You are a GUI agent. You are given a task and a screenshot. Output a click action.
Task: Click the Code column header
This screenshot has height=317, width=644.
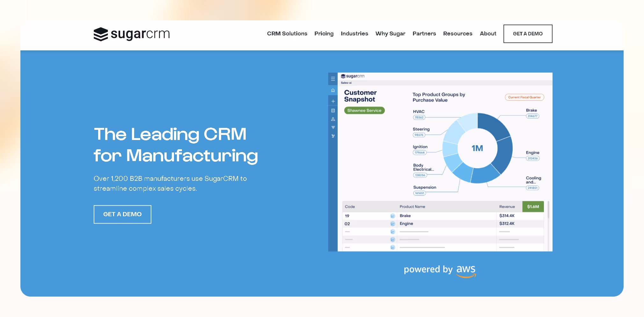pyautogui.click(x=350, y=207)
